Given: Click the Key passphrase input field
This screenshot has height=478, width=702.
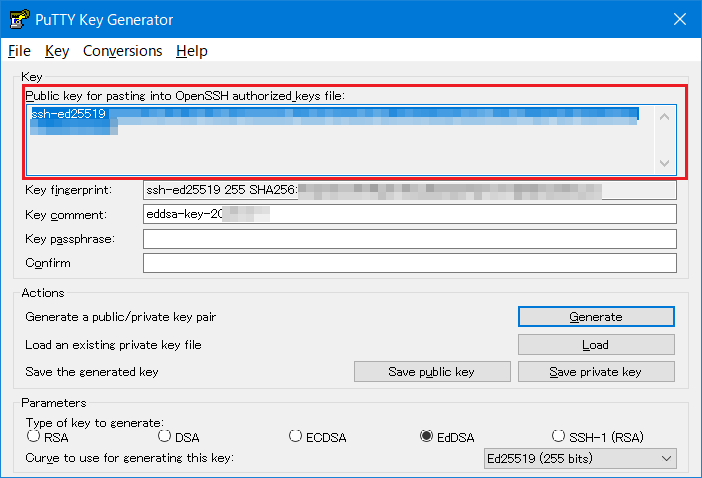Looking at the screenshot, I should [x=409, y=239].
